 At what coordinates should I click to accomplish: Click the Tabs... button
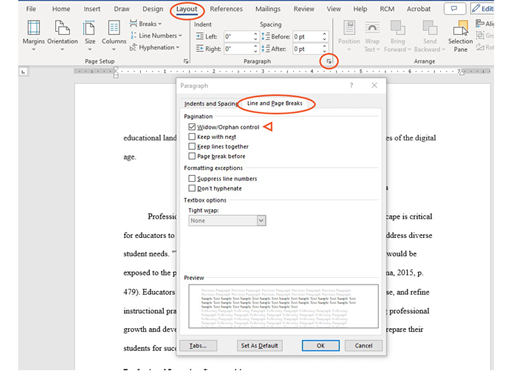coord(198,346)
